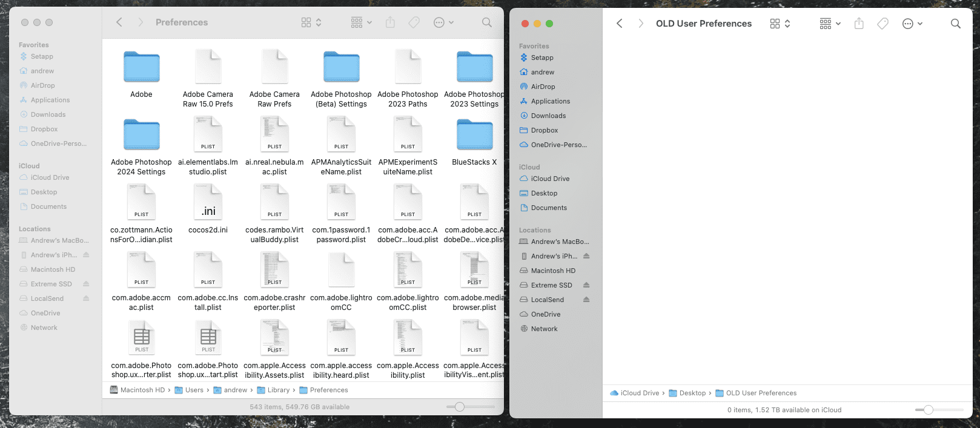Eject Andrew's iPhone in right window sidebar
Screen dimensions: 980x428
click(586, 256)
